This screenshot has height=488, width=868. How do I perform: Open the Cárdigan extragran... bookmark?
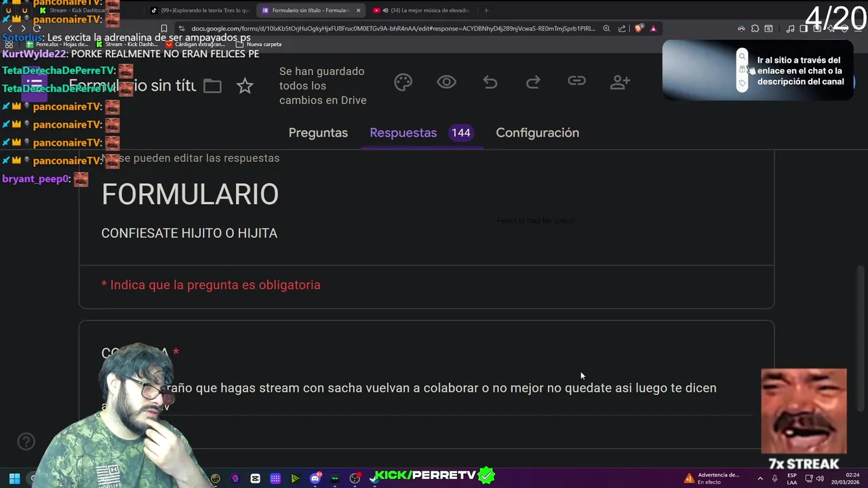[x=195, y=44]
